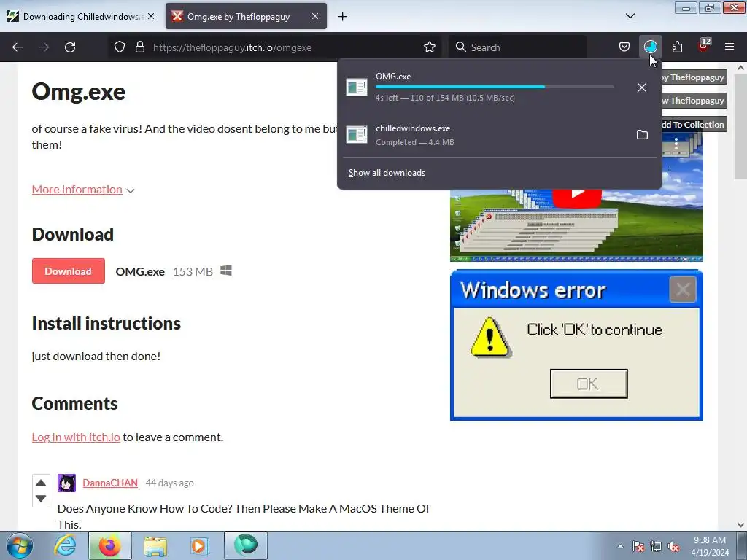Viewport: 747px width, 560px height.
Task: Click the OMG.exe download progress bar
Action: point(495,87)
